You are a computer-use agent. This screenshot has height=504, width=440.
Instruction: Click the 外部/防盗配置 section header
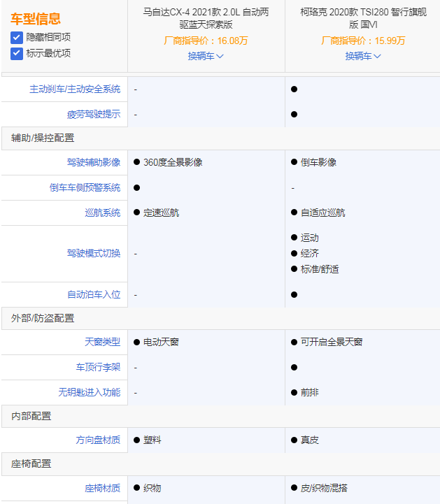point(43,318)
